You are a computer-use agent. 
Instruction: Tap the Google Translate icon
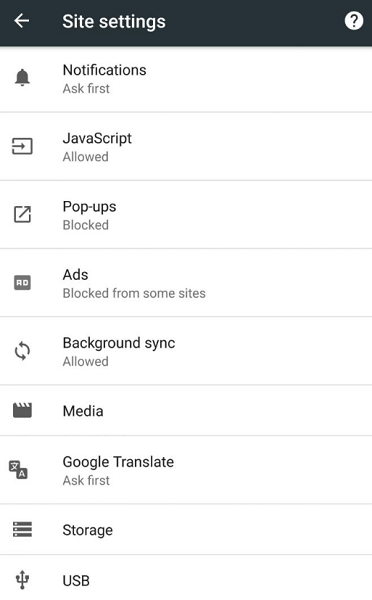[18, 470]
